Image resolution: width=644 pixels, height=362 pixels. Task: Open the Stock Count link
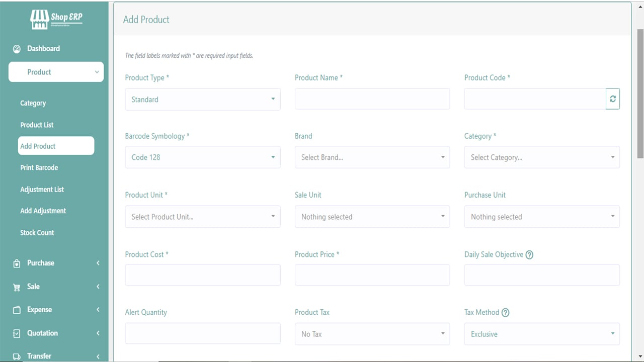pos(37,233)
